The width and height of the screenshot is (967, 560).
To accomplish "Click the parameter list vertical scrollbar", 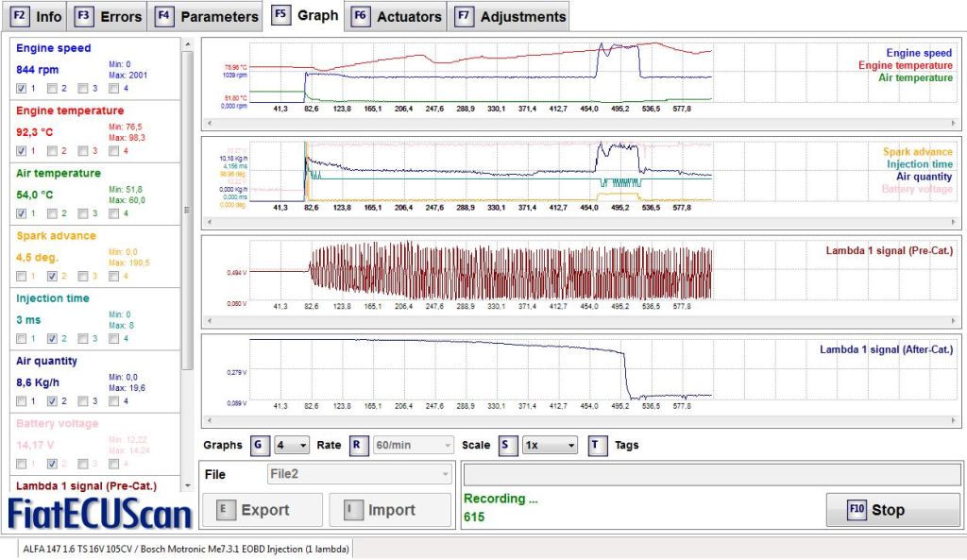I will pos(189,208).
